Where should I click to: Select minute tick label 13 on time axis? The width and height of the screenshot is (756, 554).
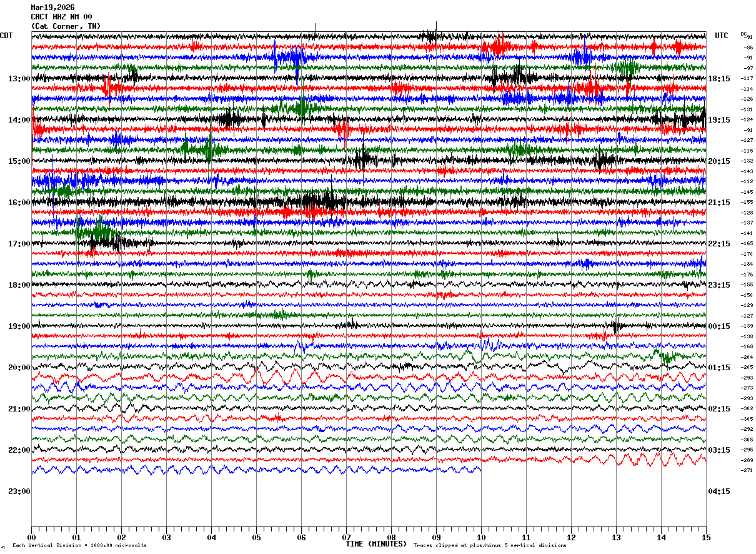tap(616, 538)
